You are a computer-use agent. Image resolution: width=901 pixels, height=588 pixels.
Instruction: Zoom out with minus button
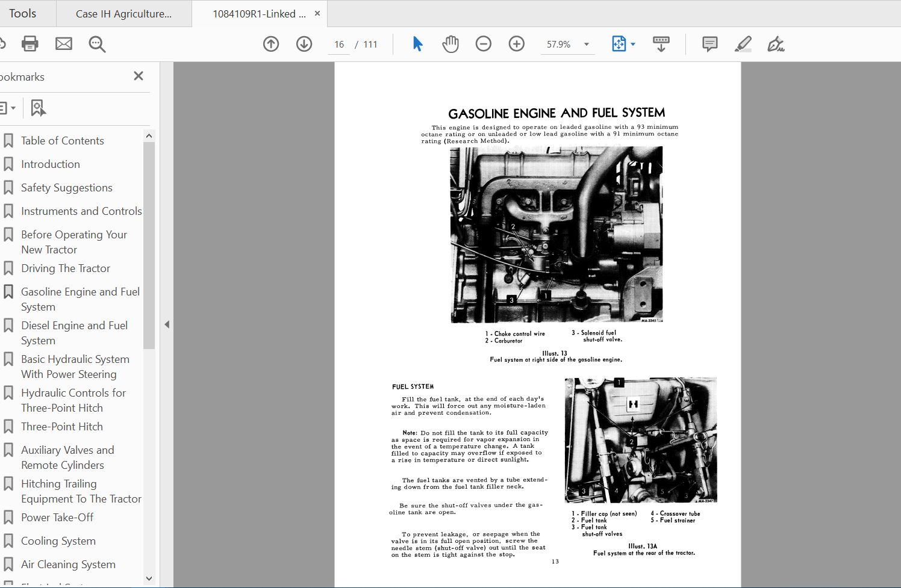(x=484, y=44)
